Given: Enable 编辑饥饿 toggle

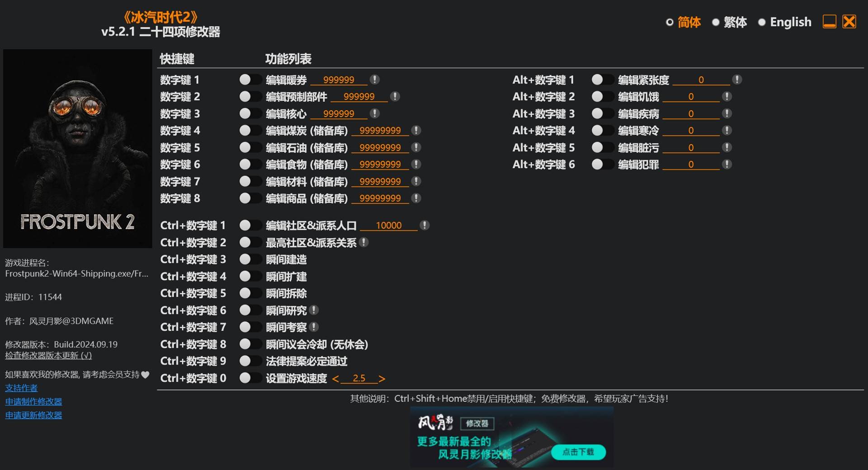Looking at the screenshot, I should point(603,96).
